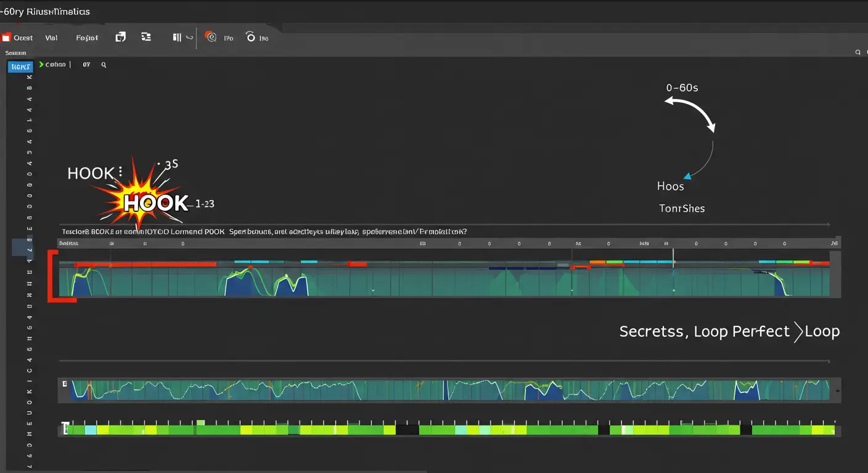Click the Hoos label
Image resolution: width=868 pixels, height=473 pixels.
coord(670,186)
